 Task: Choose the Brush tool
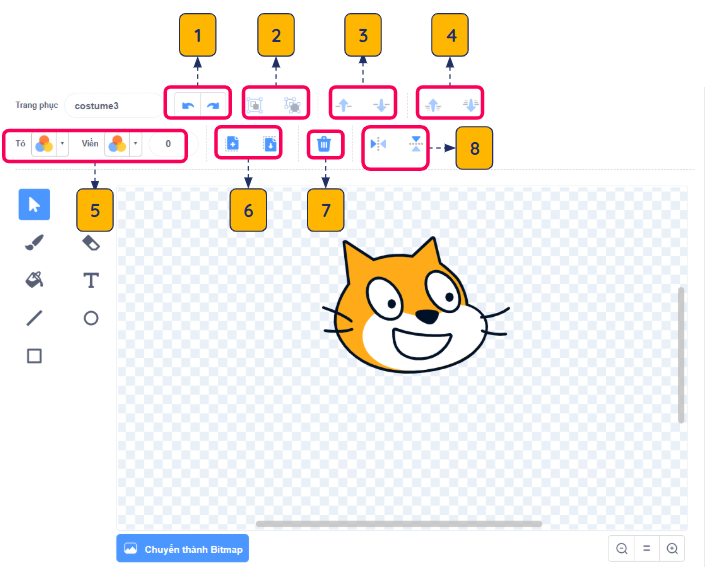pos(34,242)
